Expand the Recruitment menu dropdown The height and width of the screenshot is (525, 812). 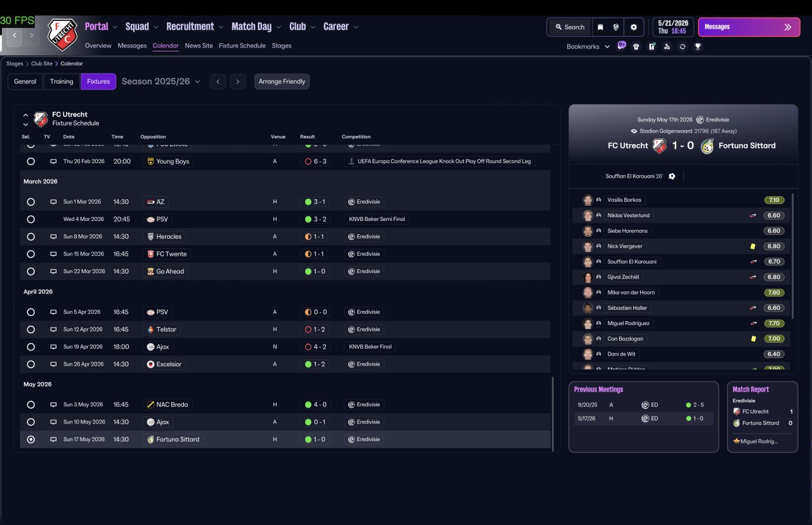(x=221, y=27)
